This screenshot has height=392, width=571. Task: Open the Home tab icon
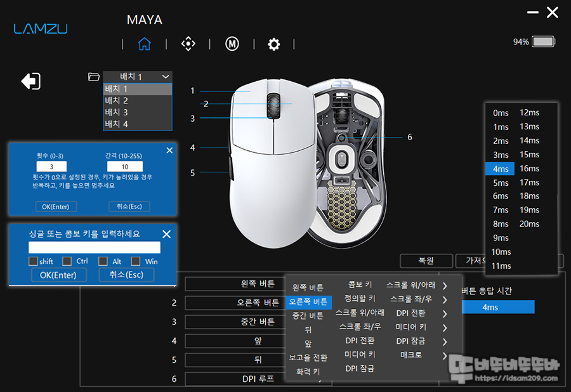[x=144, y=44]
